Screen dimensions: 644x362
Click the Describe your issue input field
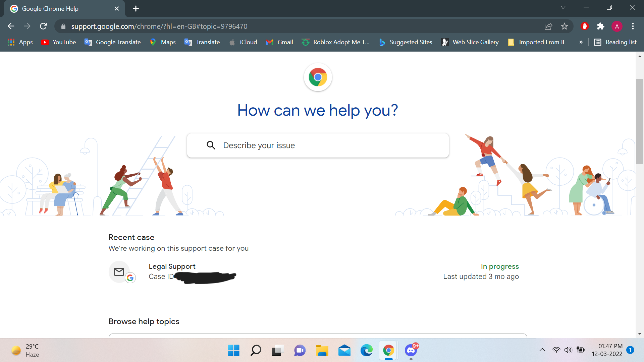(x=318, y=145)
